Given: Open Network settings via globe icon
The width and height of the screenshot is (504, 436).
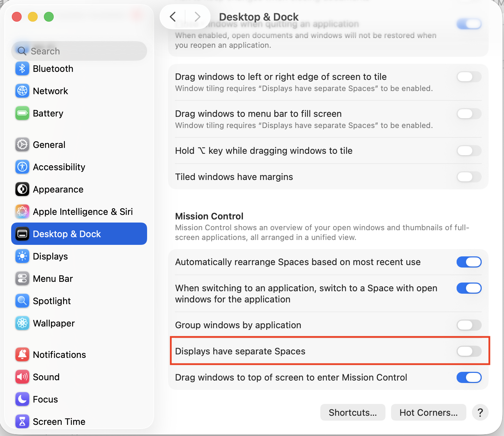Looking at the screenshot, I should point(22,91).
